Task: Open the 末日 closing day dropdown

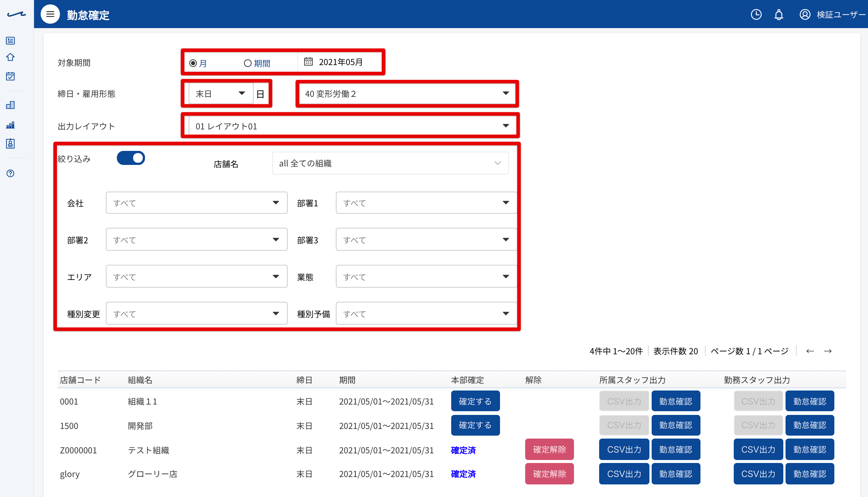Action: 221,94
